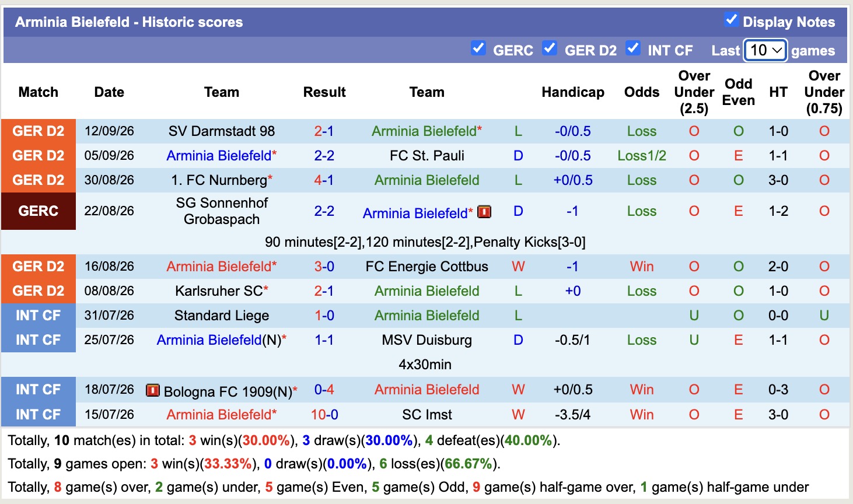
Task: Click the 0-4 result of the Bologna match
Action: tap(324, 390)
